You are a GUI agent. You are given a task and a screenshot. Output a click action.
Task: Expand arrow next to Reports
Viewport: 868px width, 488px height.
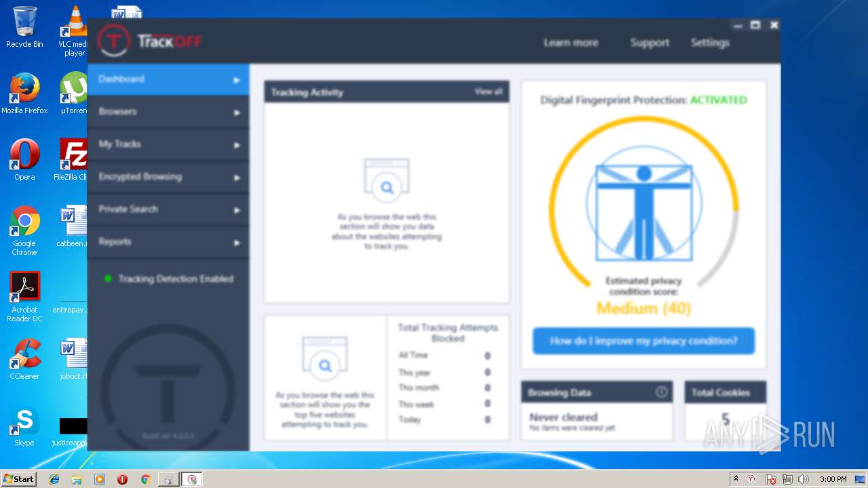[237, 243]
